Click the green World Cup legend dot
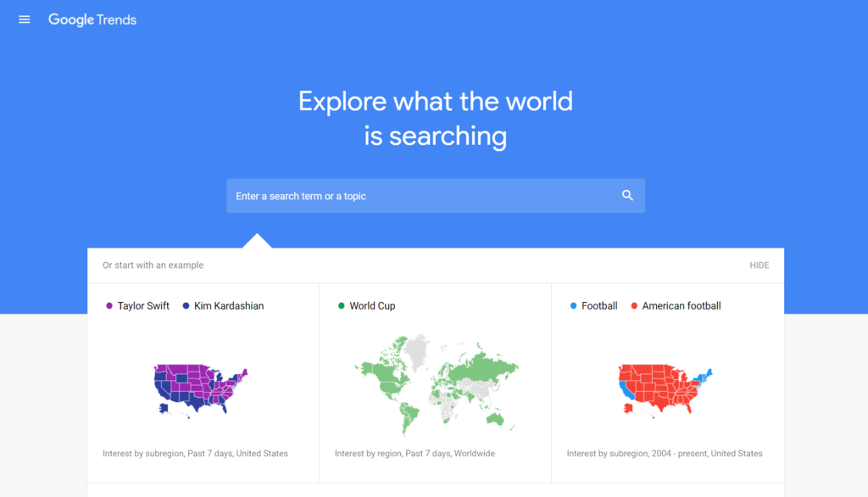The image size is (868, 497). tap(342, 306)
